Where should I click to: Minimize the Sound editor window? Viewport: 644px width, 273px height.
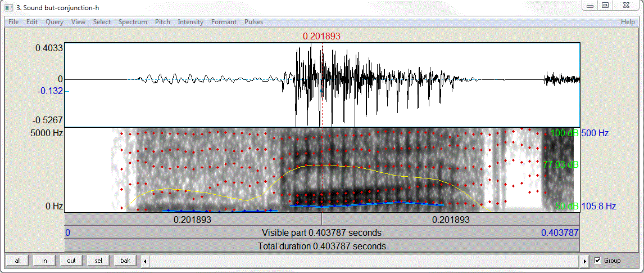pyautogui.click(x=590, y=6)
